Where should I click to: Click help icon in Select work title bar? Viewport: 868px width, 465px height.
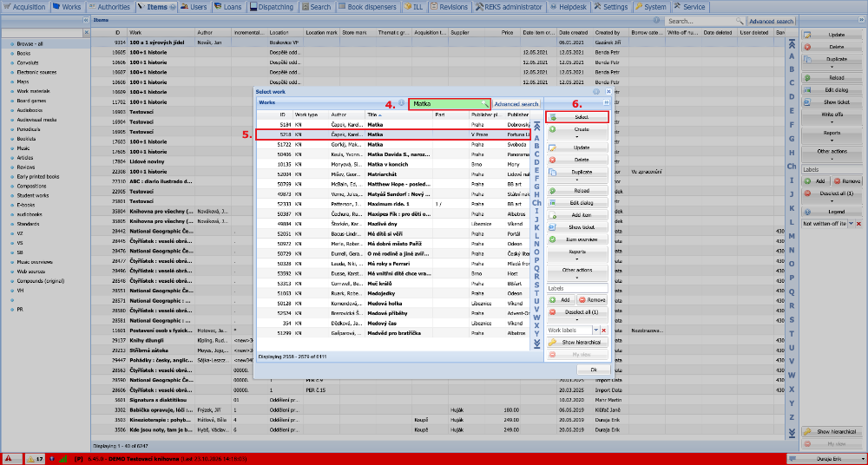pos(597,91)
